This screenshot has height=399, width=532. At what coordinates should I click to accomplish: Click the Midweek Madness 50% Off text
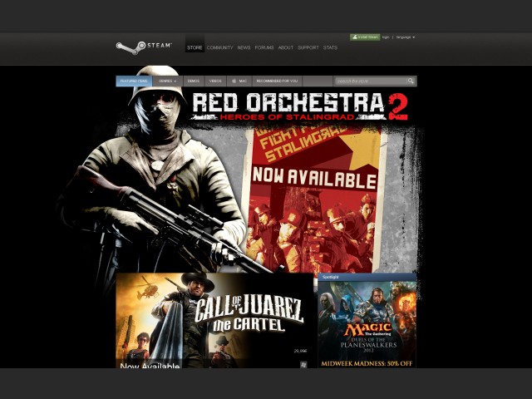(x=367, y=364)
